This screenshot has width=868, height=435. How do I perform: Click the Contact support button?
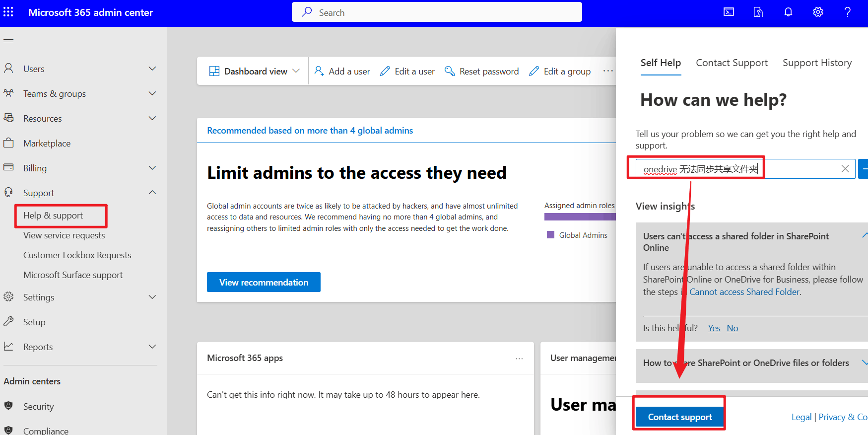point(680,417)
